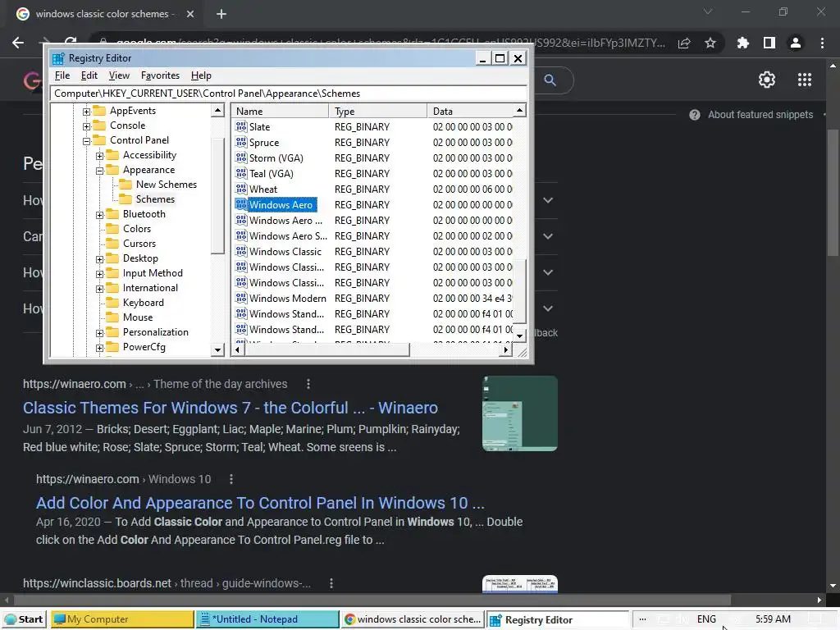840x630 pixels.
Task: Open the Chrome extensions puzzle icon
Action: click(742, 43)
